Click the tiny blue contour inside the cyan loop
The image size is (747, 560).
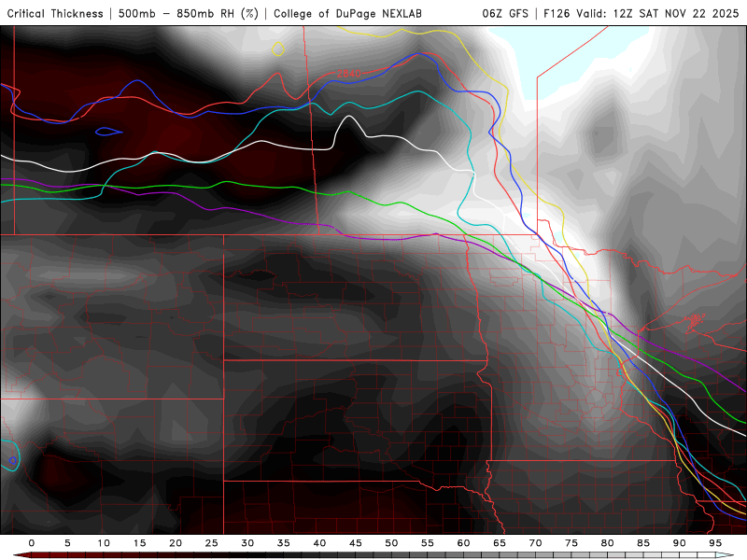click(12, 460)
